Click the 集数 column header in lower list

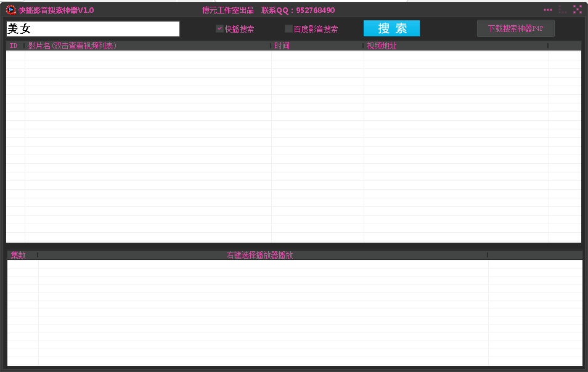point(23,255)
